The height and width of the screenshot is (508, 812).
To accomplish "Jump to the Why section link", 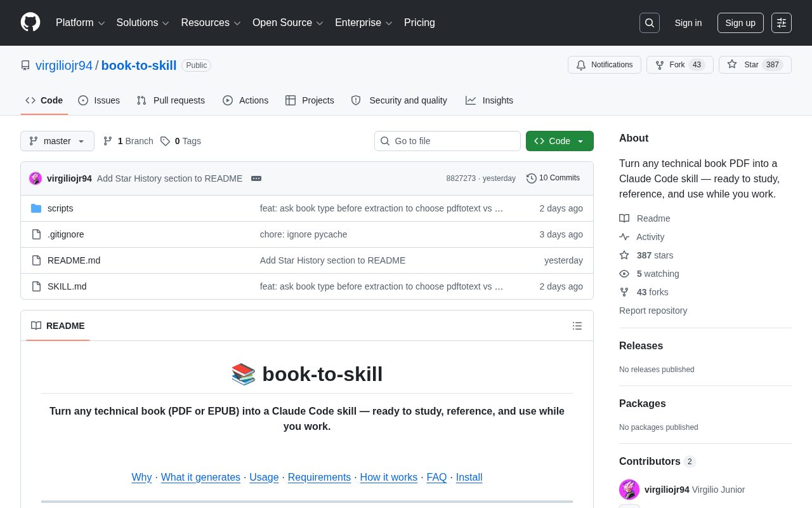I will pos(141,477).
